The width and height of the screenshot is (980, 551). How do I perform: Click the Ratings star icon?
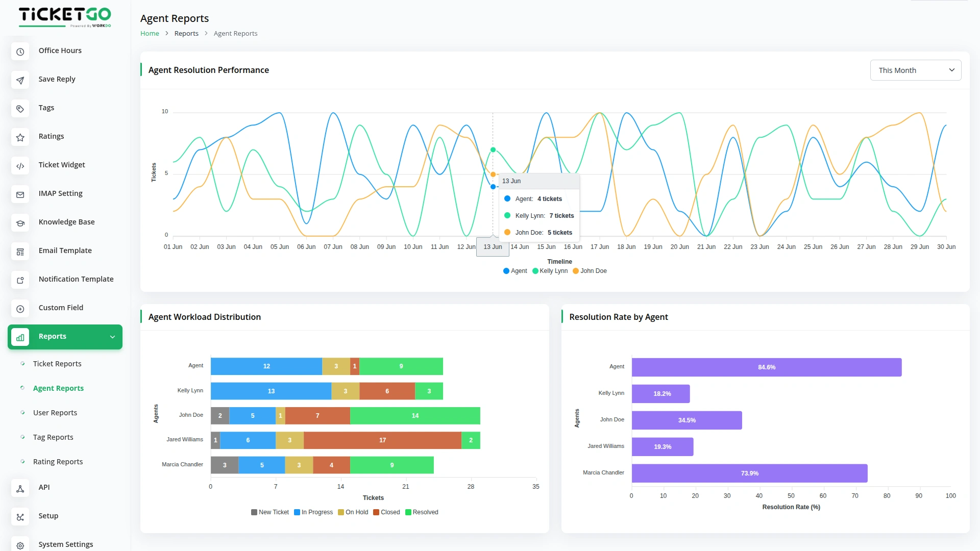pyautogui.click(x=20, y=137)
